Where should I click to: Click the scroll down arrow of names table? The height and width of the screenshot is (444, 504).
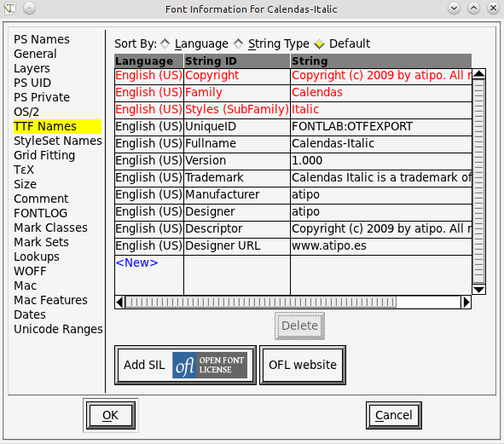pos(478,290)
